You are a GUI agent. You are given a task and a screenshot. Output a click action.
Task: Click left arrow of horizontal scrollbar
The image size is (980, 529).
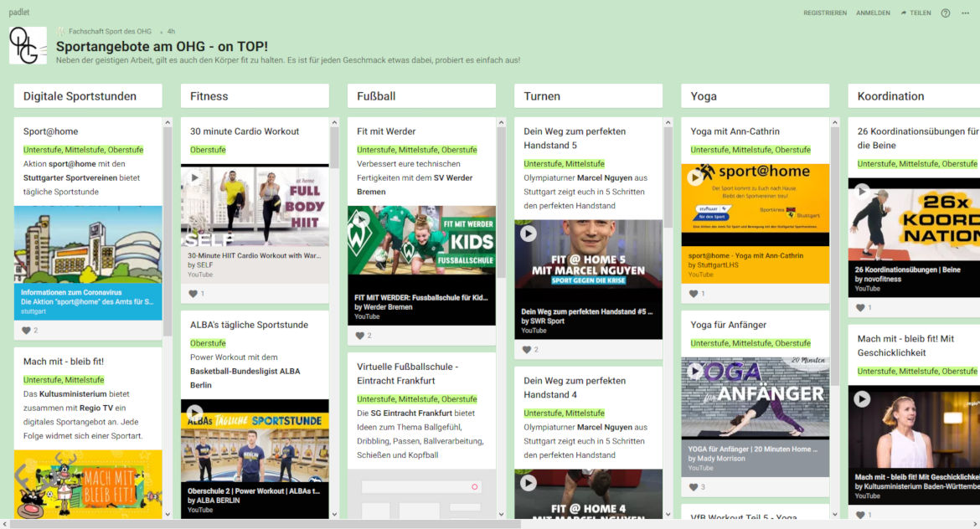4,524
